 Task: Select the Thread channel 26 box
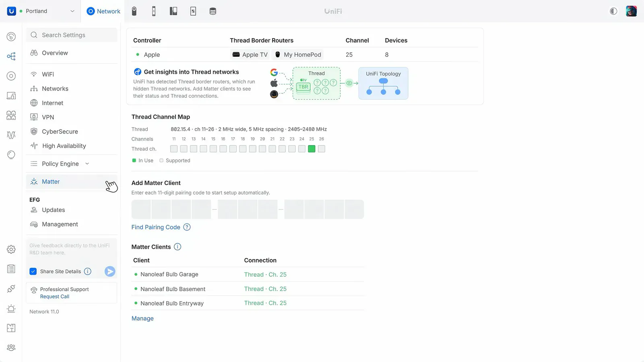click(322, 149)
